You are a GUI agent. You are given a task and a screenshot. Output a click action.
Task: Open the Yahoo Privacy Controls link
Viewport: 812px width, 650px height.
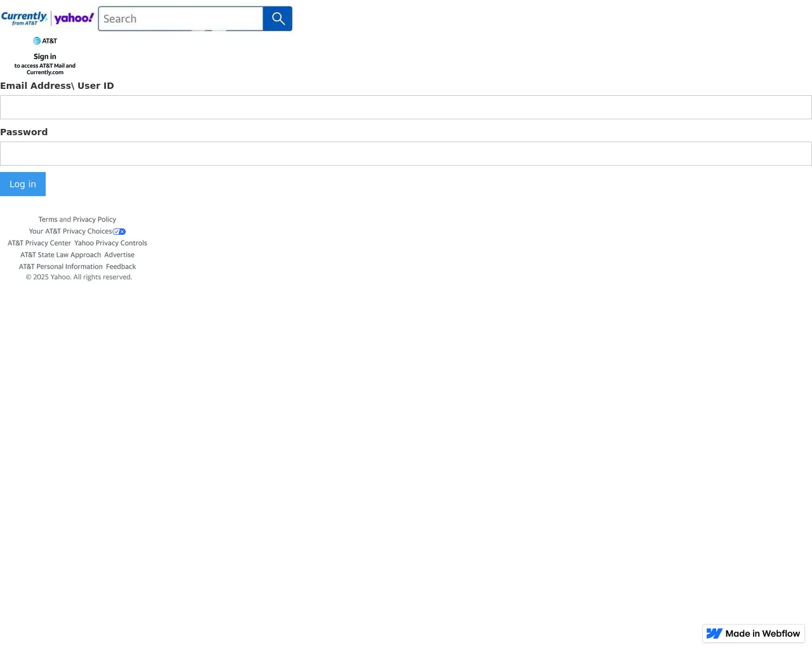coord(110,243)
